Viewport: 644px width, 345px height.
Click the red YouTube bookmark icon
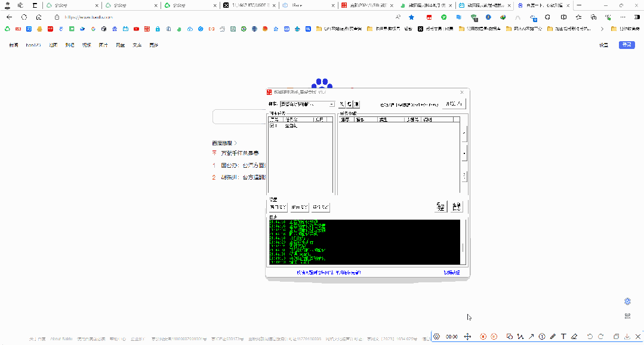click(x=135, y=29)
